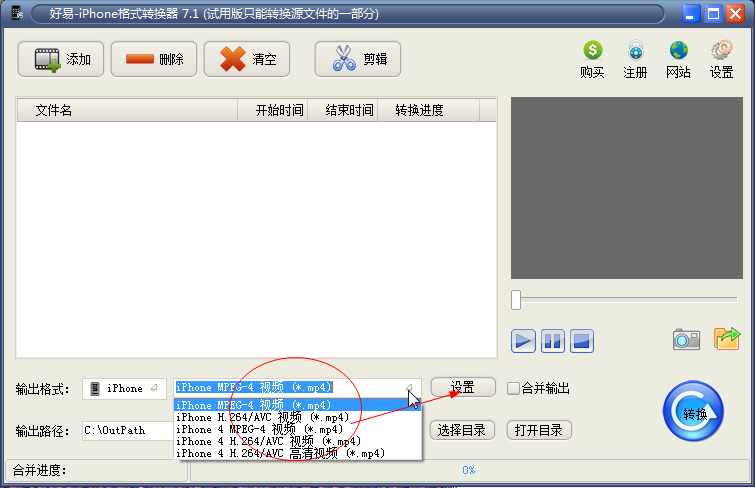This screenshot has height=488, width=755.
Task: Minimize the converter window
Action: point(690,13)
